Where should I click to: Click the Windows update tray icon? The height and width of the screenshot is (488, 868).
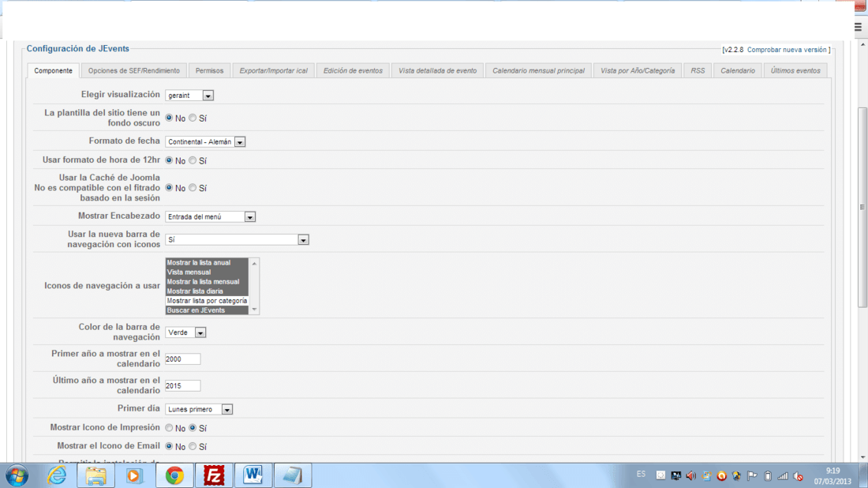point(706,475)
